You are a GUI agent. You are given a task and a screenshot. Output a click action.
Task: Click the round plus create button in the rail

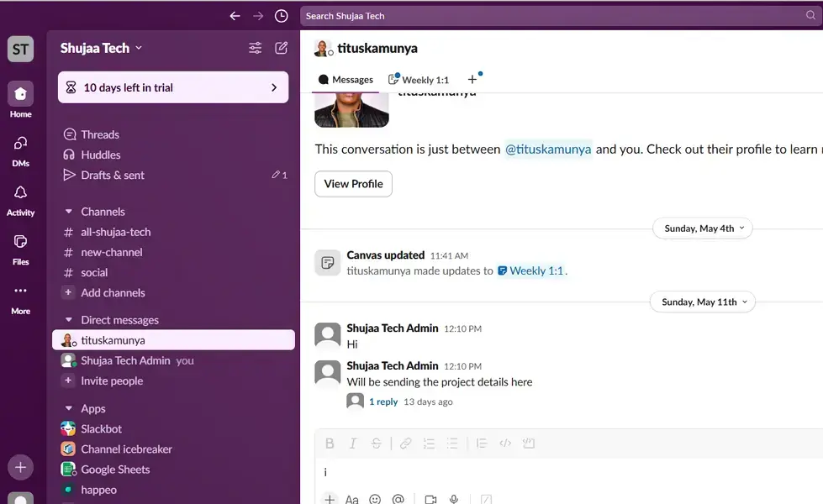tap(20, 467)
